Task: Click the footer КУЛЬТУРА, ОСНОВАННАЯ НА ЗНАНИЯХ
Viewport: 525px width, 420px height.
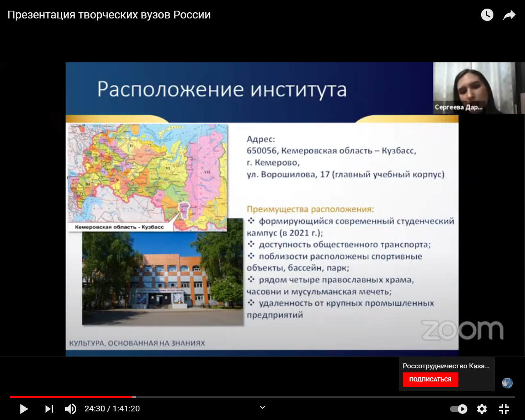Action: (137, 343)
